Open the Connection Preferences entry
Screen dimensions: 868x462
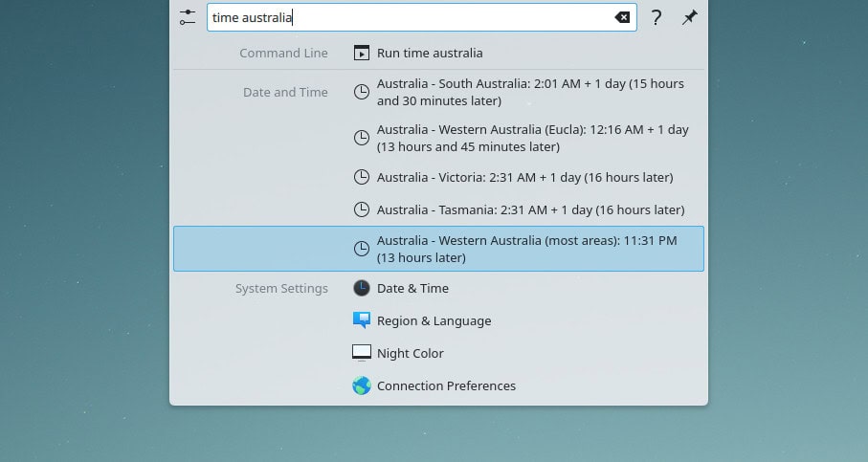(446, 386)
